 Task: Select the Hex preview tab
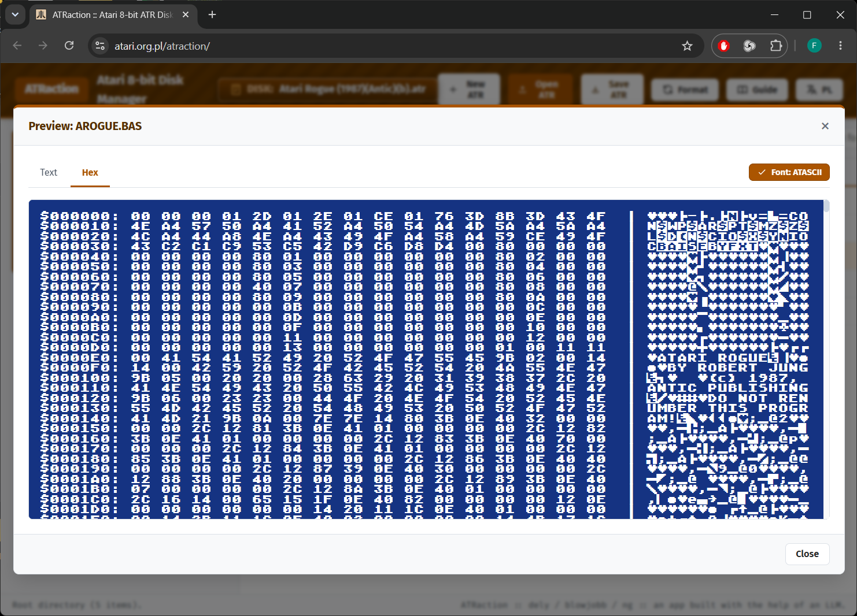click(x=90, y=172)
